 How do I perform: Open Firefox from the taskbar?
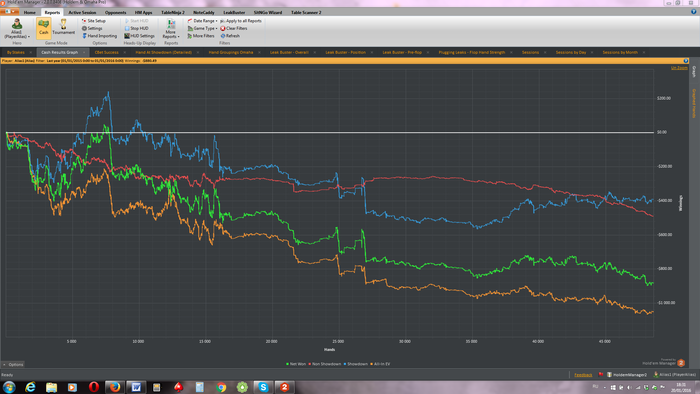pyautogui.click(x=115, y=387)
